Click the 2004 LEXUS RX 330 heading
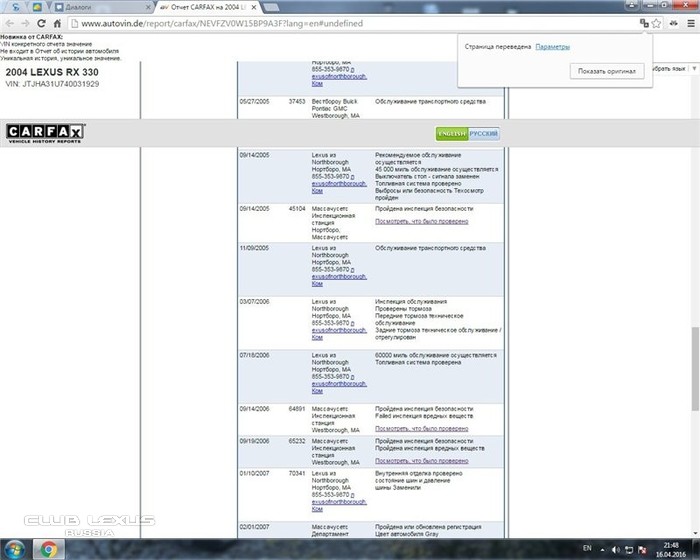Viewport: 700px width, 560px height. tap(52, 72)
